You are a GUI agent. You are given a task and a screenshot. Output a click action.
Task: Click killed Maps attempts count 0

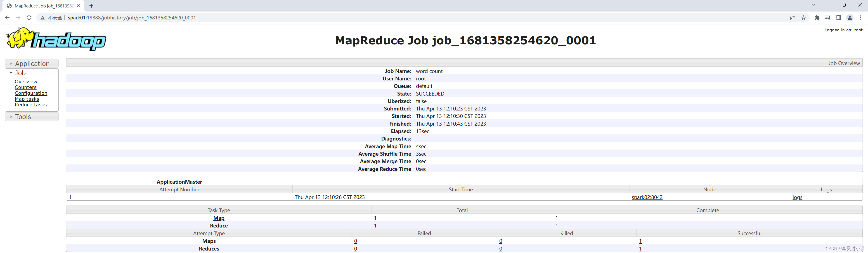click(501, 241)
